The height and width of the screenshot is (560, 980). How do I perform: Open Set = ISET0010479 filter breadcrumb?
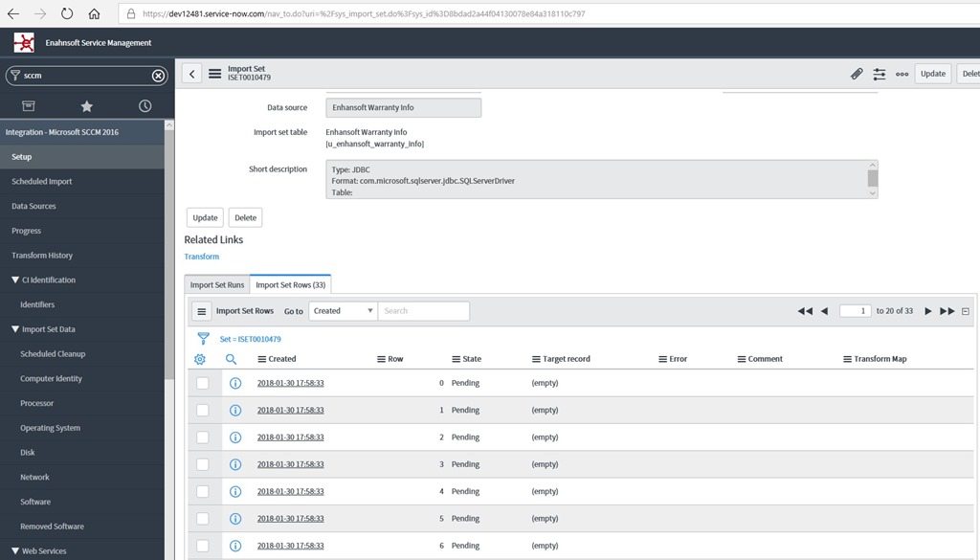(x=251, y=340)
